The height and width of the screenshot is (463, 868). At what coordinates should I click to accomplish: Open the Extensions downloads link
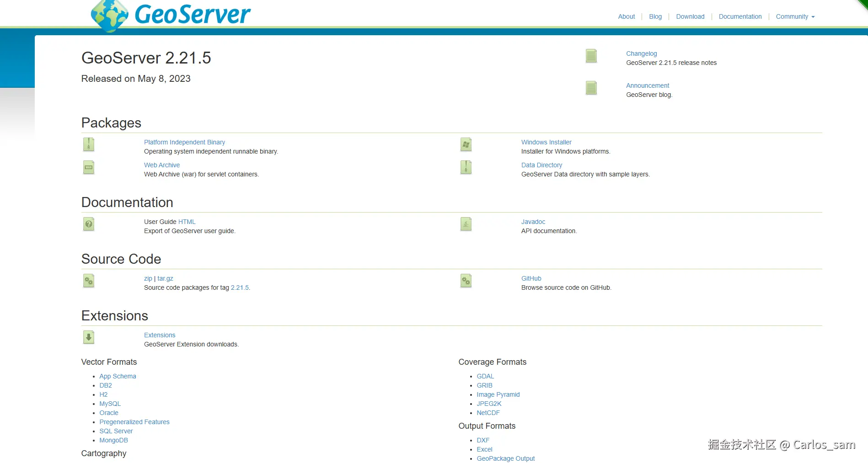pyautogui.click(x=160, y=335)
